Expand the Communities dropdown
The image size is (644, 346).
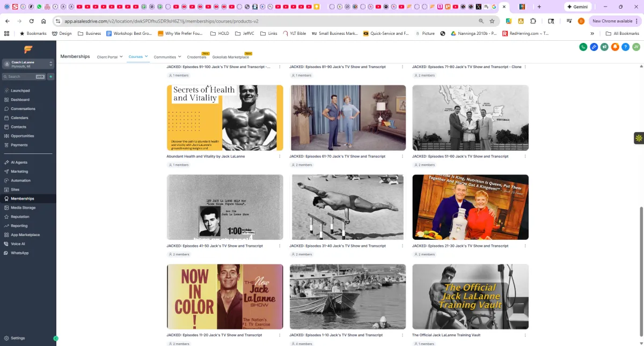tap(167, 57)
